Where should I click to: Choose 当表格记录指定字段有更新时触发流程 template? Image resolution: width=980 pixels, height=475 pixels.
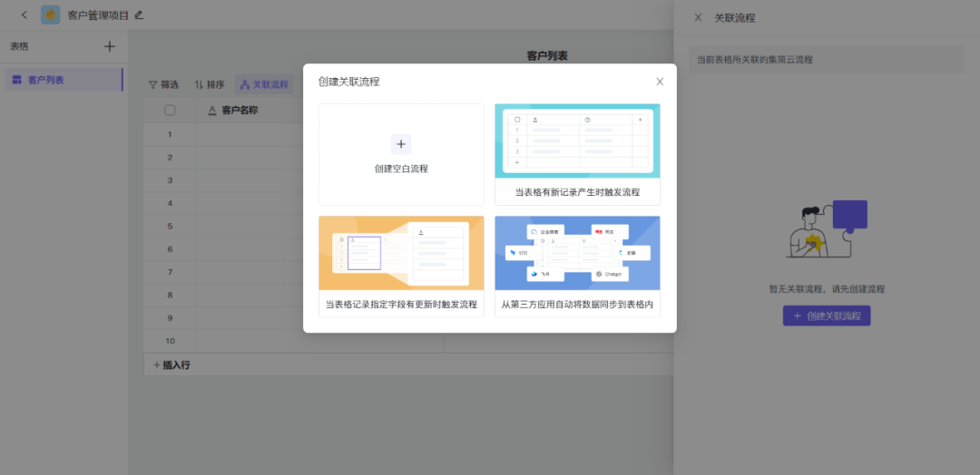pyautogui.click(x=401, y=267)
